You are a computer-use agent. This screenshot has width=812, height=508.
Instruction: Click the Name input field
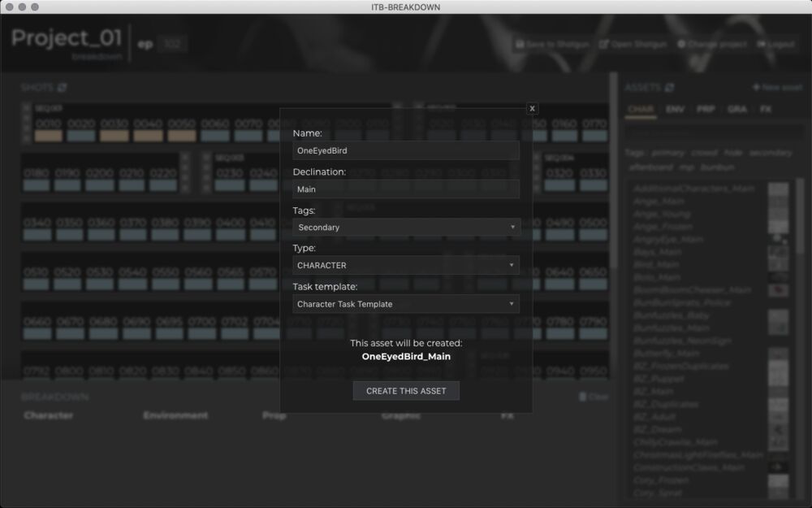pyautogui.click(x=406, y=150)
